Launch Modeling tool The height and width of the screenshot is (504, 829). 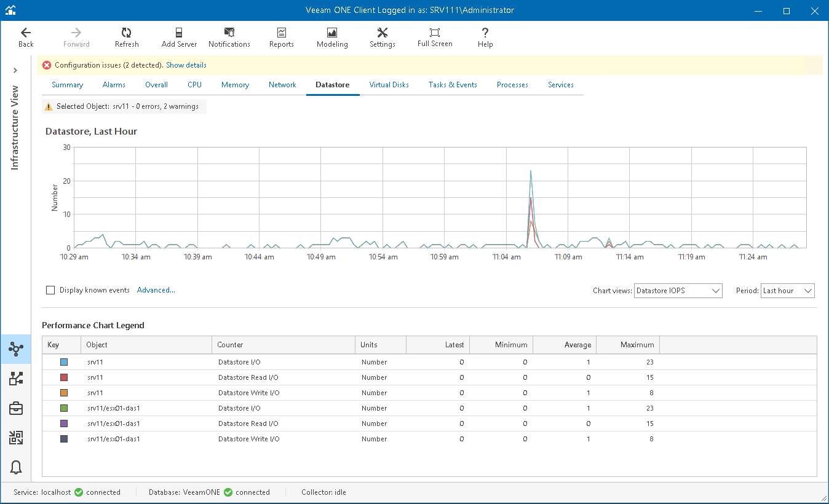(332, 37)
